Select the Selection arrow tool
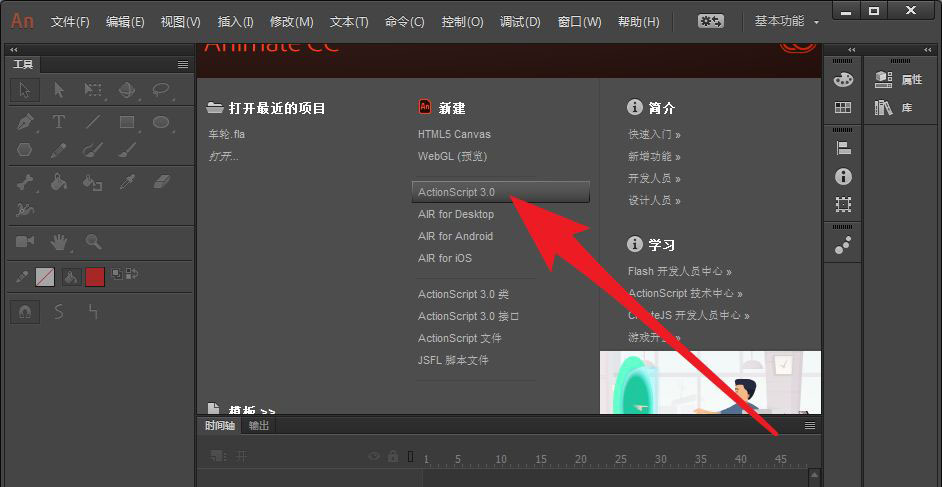This screenshot has height=487, width=942. click(x=25, y=90)
